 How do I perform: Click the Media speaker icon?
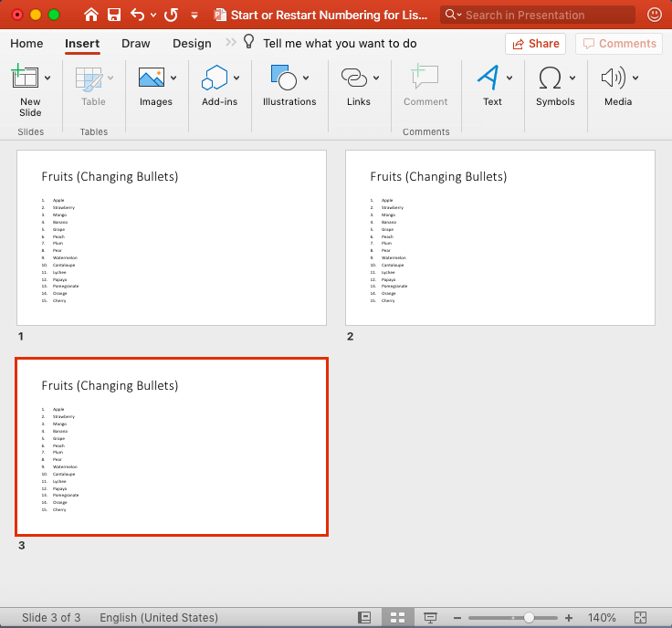coord(613,78)
